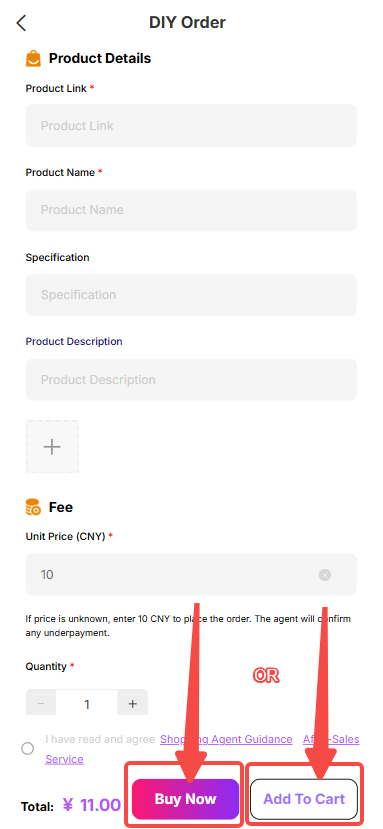
Task: Clear the Unit Price field with x icon
Action: (x=325, y=575)
